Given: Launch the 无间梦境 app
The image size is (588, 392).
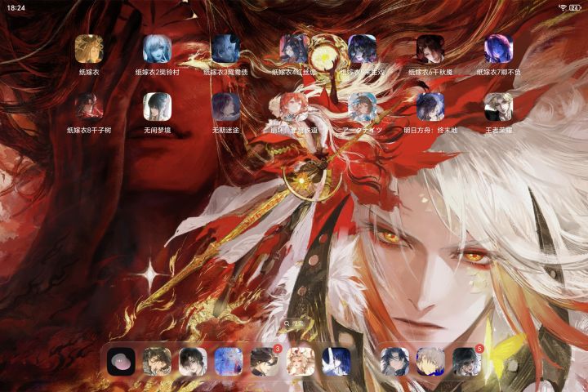Looking at the screenshot, I should pyautogui.click(x=157, y=107).
